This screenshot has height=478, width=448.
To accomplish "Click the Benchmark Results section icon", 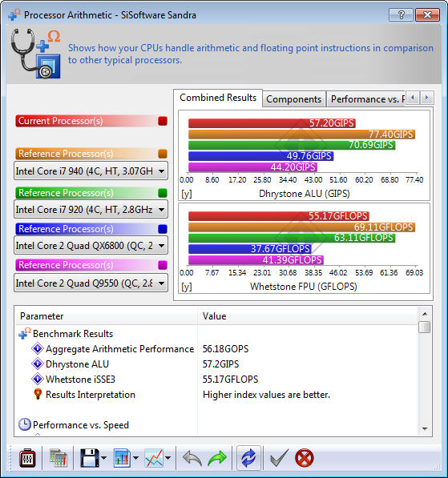I will point(24,334).
